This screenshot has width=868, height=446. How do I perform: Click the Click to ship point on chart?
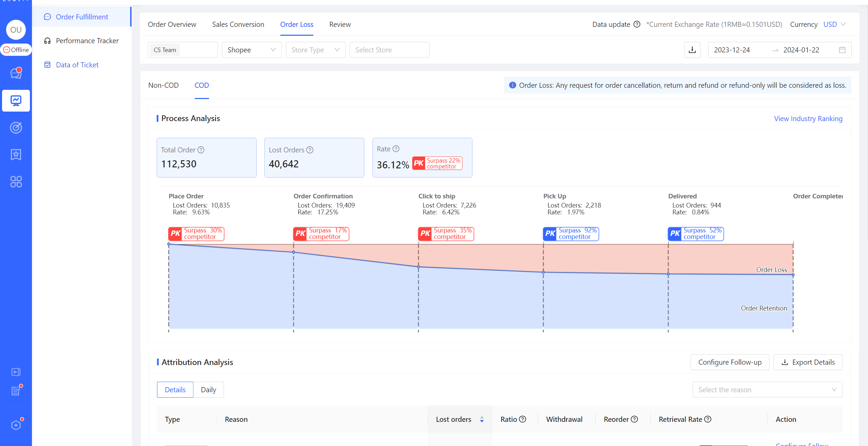[418, 267]
